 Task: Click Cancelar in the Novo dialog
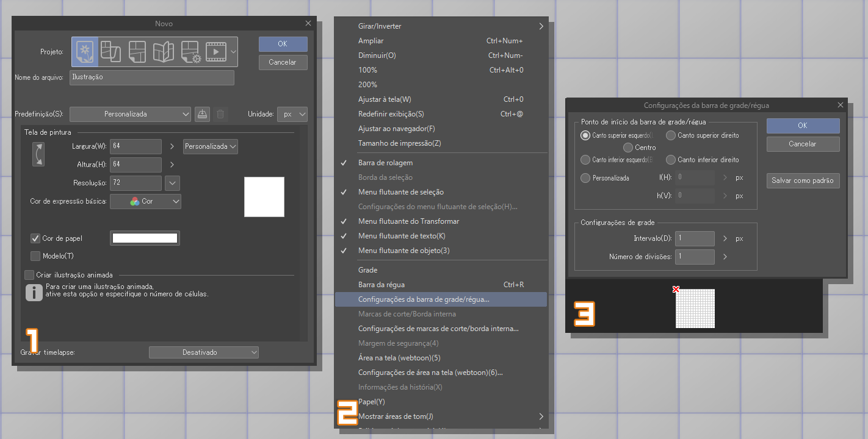(283, 62)
